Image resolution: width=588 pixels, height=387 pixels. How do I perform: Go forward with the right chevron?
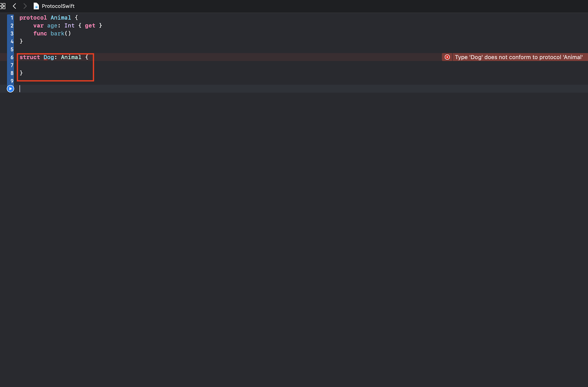[25, 6]
